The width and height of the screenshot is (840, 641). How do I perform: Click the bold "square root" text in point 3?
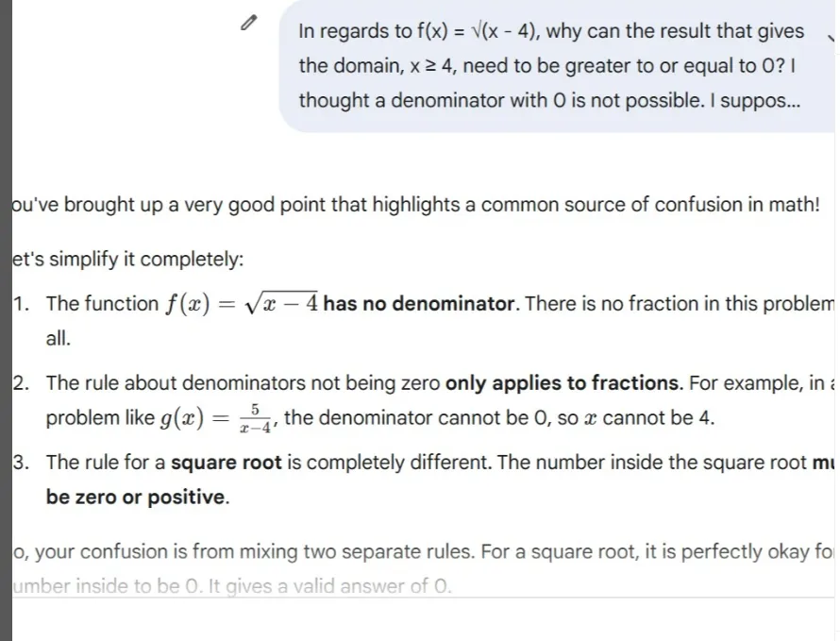226,463
